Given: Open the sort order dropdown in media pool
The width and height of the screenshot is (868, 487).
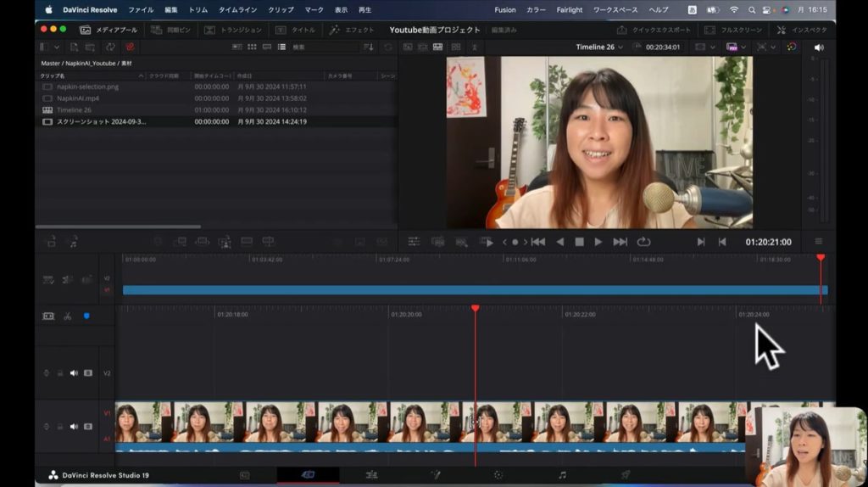Looking at the screenshot, I should 368,48.
